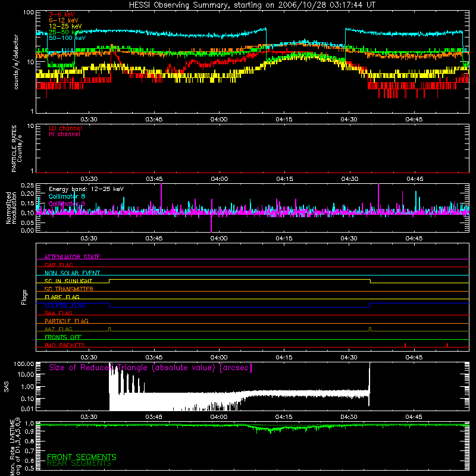The height and width of the screenshot is (476, 476).
Task: Click the second BAD PACKETS red spike
Action: pyautogui.click(x=447, y=345)
